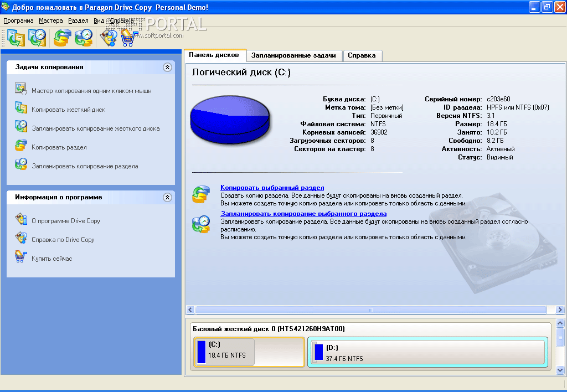Click Запланировать копирование выбранного раздела link

point(303,214)
